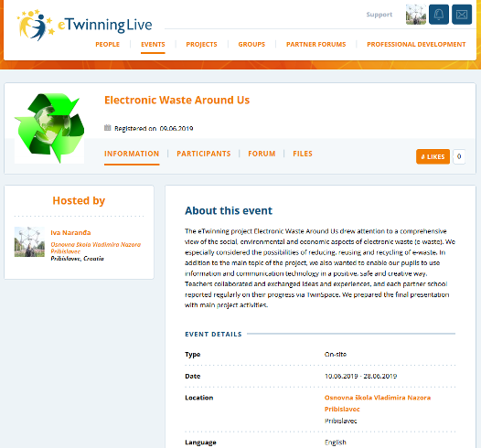Click the Likes button

pyautogui.click(x=433, y=156)
